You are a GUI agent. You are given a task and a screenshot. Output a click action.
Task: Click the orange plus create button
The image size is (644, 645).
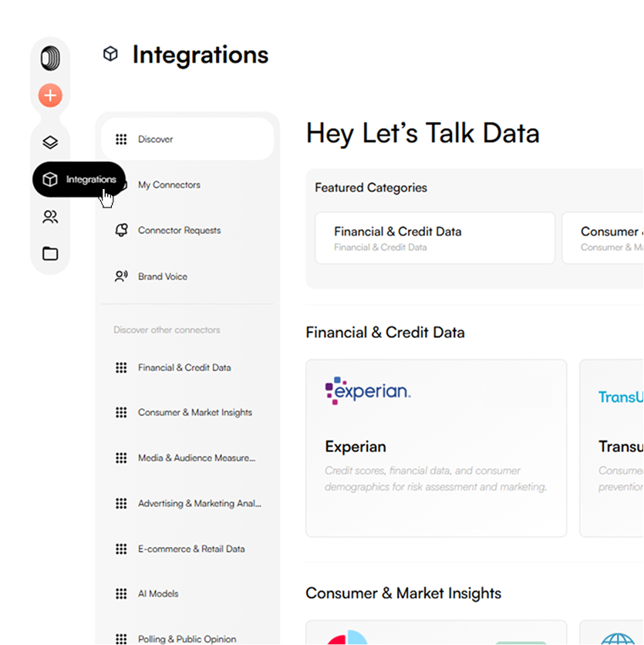(x=50, y=96)
